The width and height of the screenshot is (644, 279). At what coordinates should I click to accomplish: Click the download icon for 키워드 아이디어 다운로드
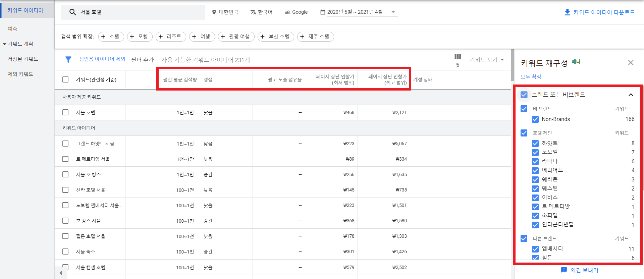click(567, 12)
